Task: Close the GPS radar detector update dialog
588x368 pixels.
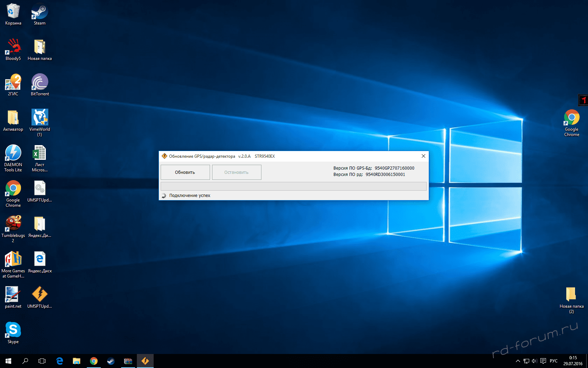Action: tap(423, 156)
